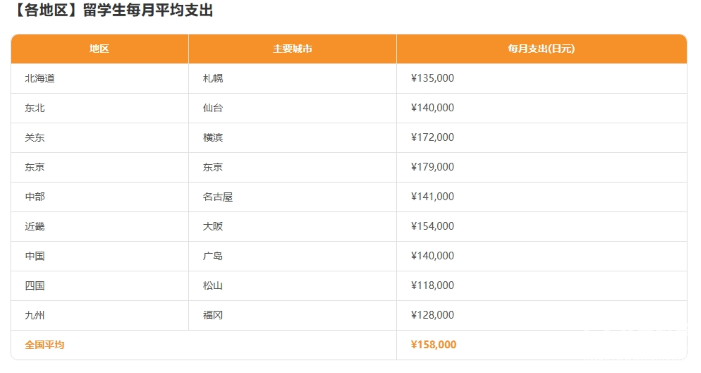Select the 福冈 city cell
This screenshot has height=373, width=701.
click(292, 315)
